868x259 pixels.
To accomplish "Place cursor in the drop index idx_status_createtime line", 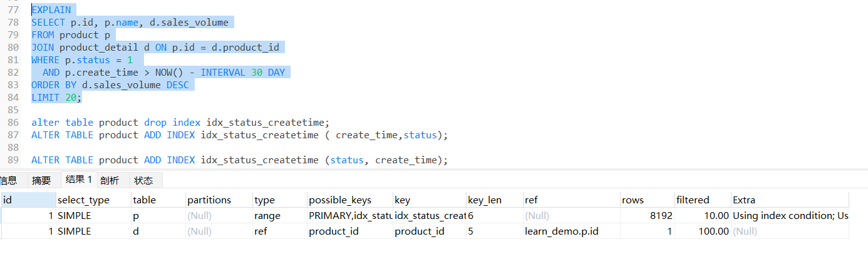I will click(x=180, y=123).
